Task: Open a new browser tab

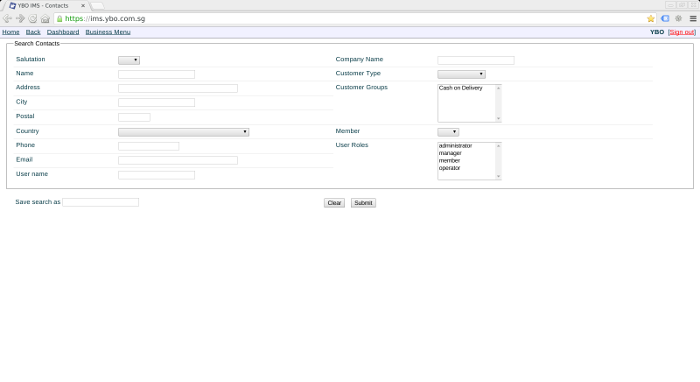Action: pyautogui.click(x=97, y=6)
